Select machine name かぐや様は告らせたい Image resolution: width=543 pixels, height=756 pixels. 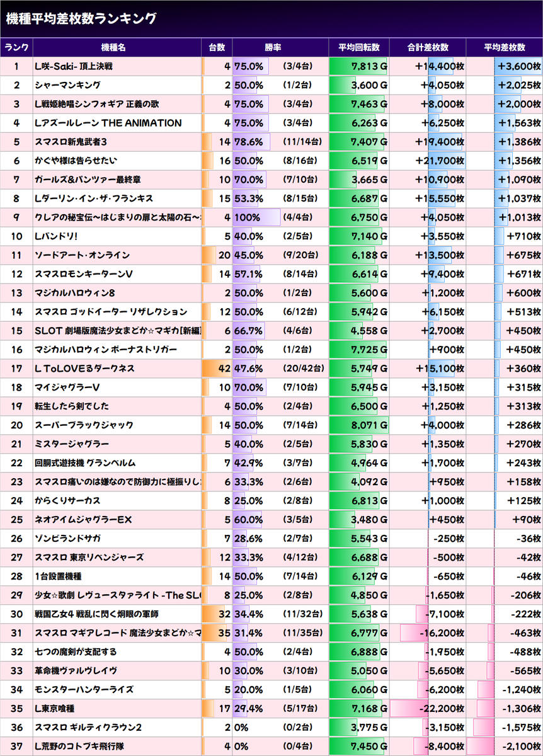click(76, 161)
